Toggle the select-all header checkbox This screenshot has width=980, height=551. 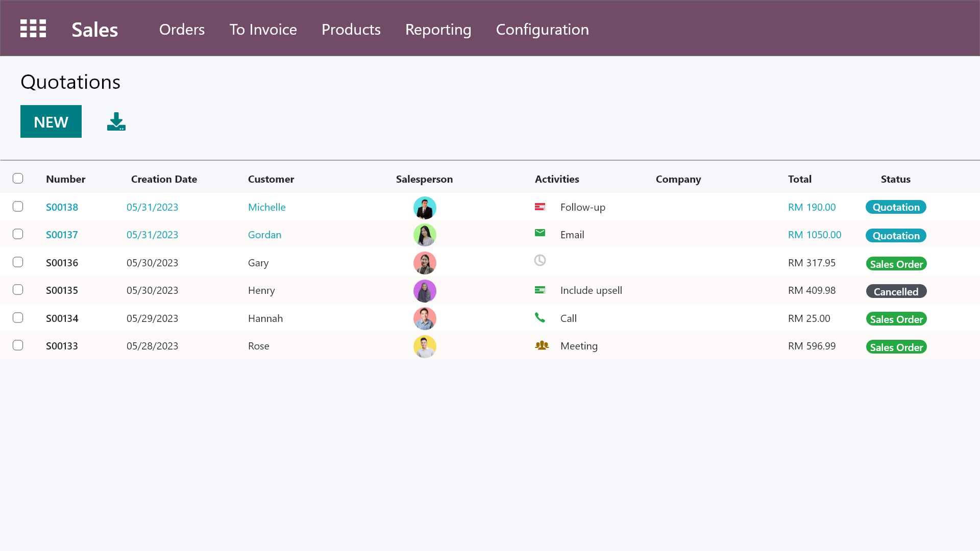(18, 179)
